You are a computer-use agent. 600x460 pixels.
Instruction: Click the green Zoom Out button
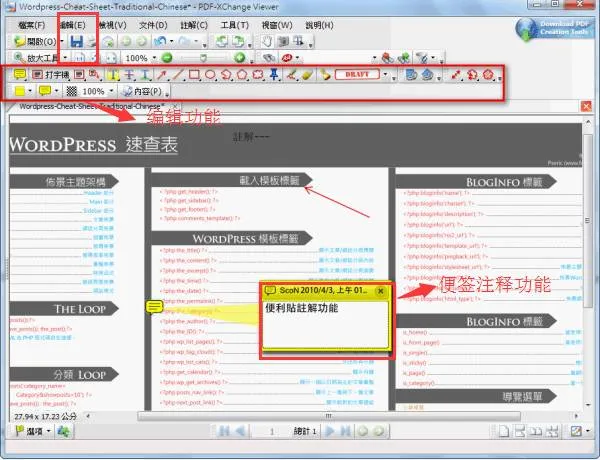tap(167, 58)
